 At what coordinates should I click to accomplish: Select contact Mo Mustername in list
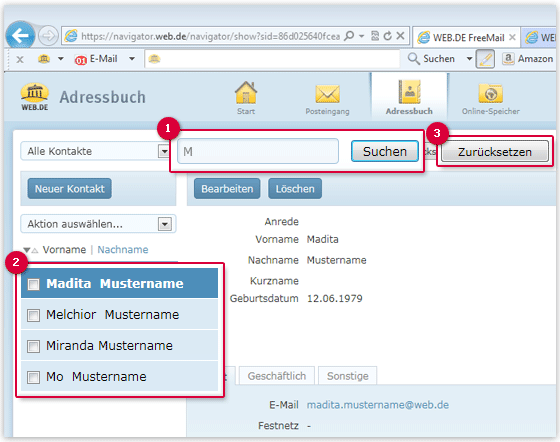tap(119, 377)
